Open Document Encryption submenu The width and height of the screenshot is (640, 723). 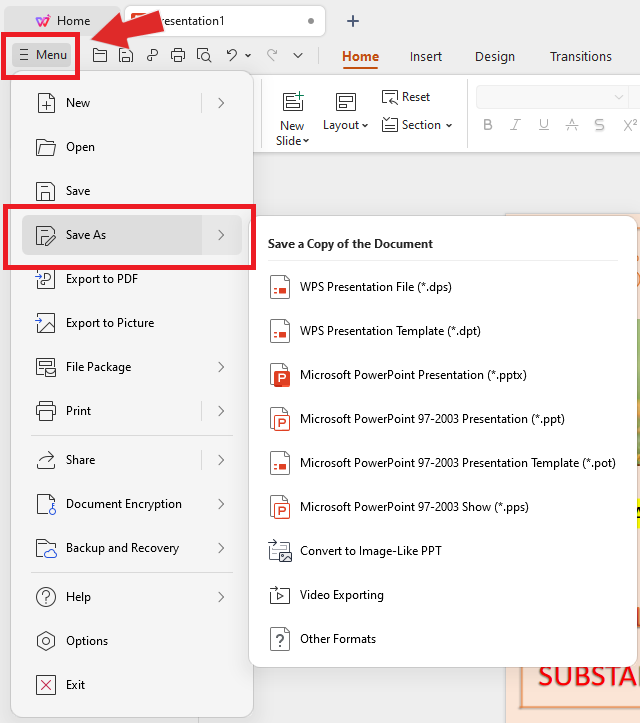[132, 504]
